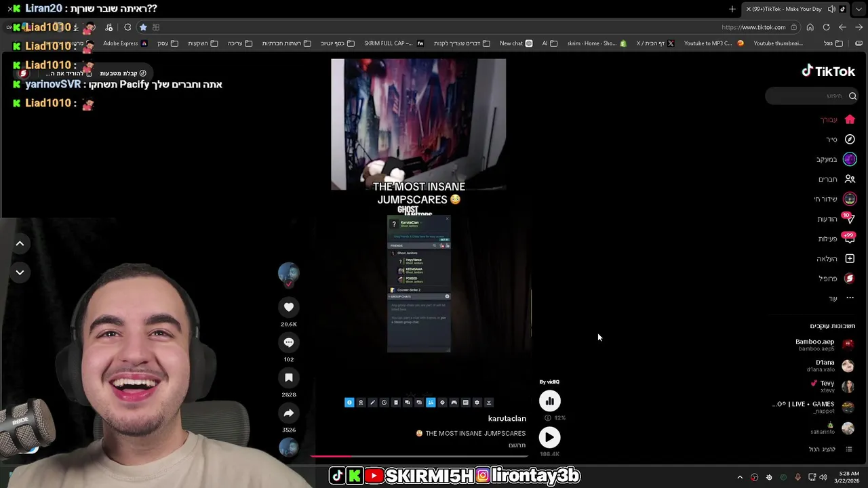
Task: Expand the כסף יוטיוב bookmarks folder
Action: click(x=337, y=43)
